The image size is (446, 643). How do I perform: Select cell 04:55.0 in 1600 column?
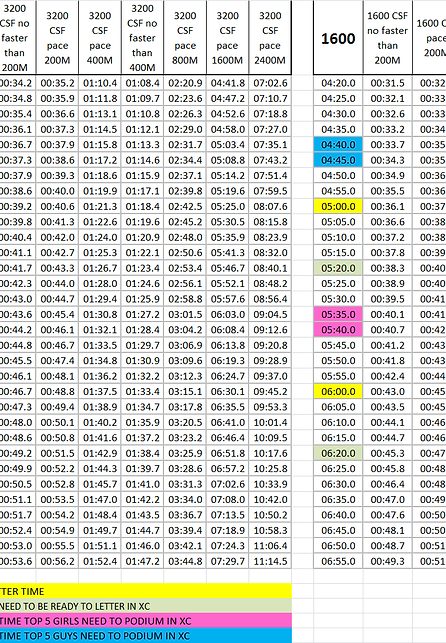[x=338, y=191]
